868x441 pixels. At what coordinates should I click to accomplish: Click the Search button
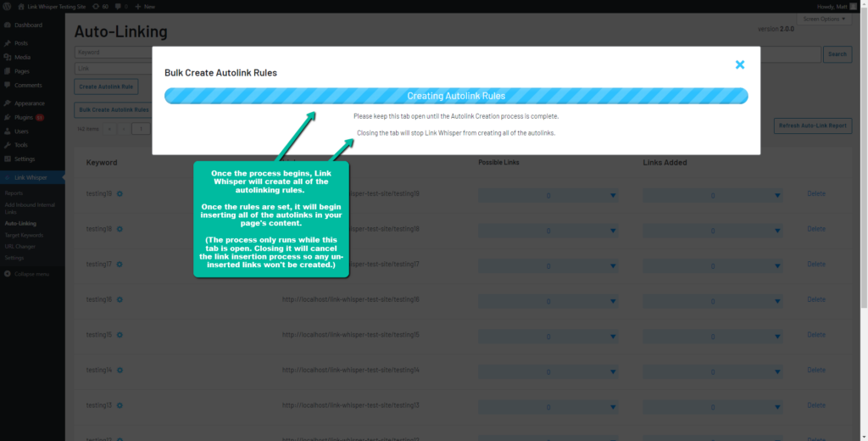(x=837, y=54)
